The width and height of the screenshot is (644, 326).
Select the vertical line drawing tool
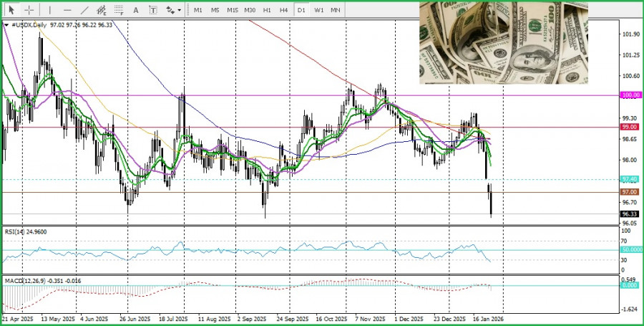click(x=49, y=10)
